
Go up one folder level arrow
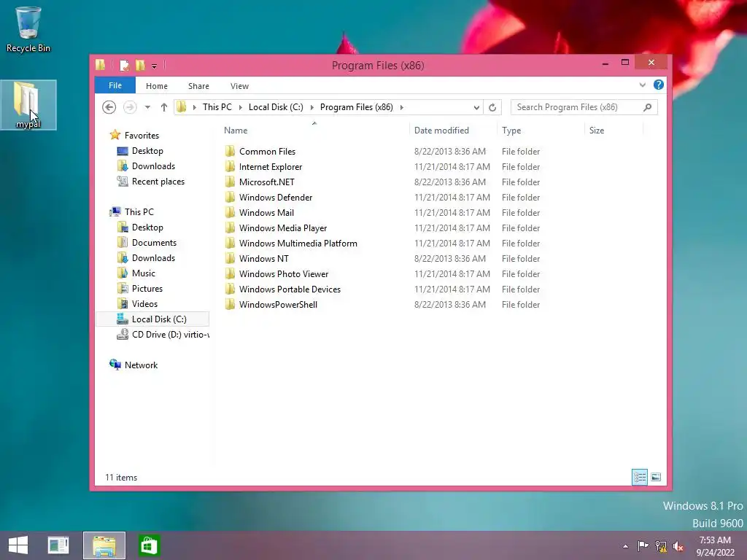pyautogui.click(x=164, y=107)
